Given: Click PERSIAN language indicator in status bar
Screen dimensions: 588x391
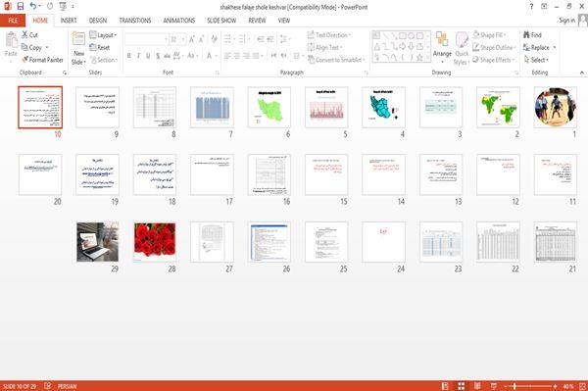Looking at the screenshot, I should point(67,386).
